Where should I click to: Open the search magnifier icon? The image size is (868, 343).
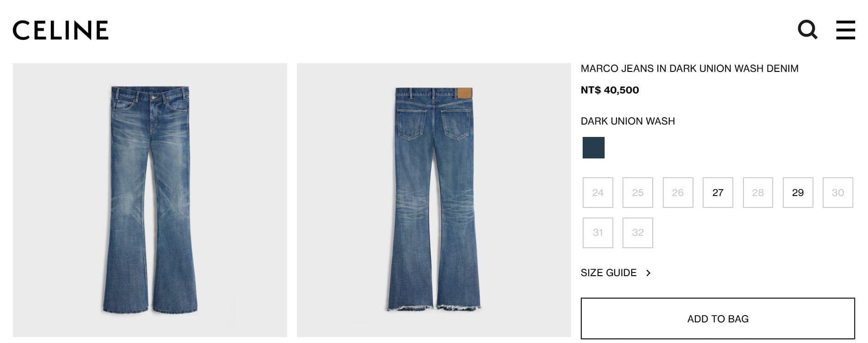click(807, 30)
